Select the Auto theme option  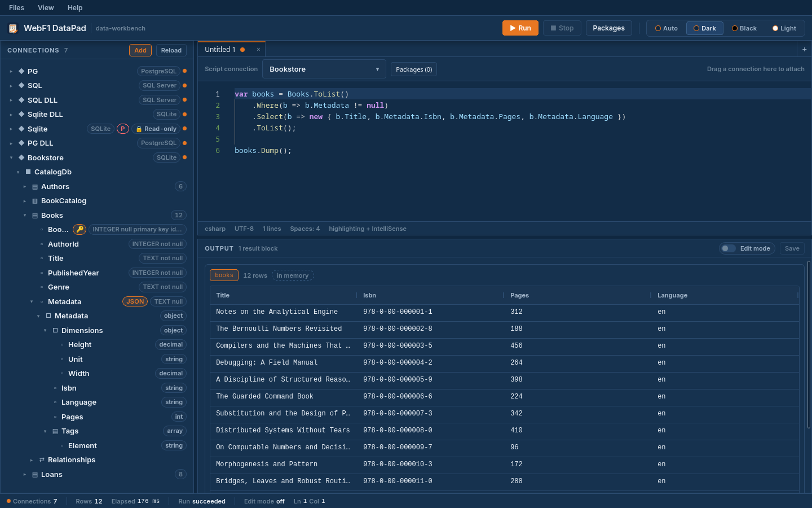pyautogui.click(x=667, y=28)
